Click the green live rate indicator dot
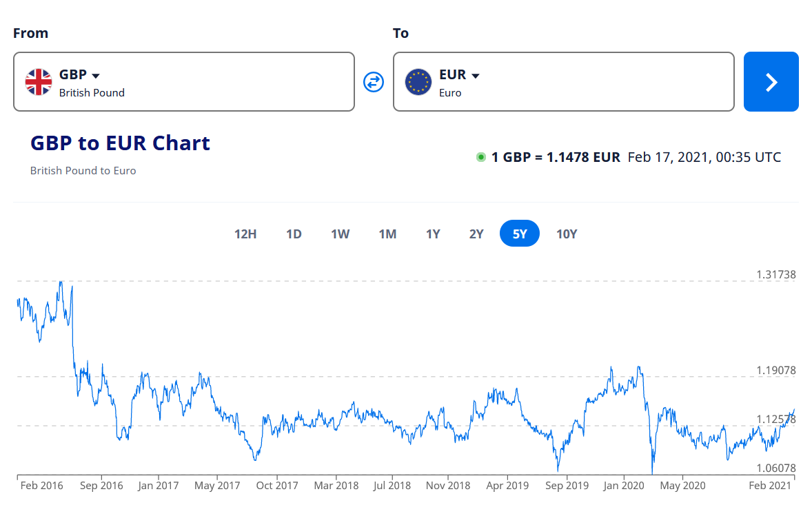 pos(481,157)
